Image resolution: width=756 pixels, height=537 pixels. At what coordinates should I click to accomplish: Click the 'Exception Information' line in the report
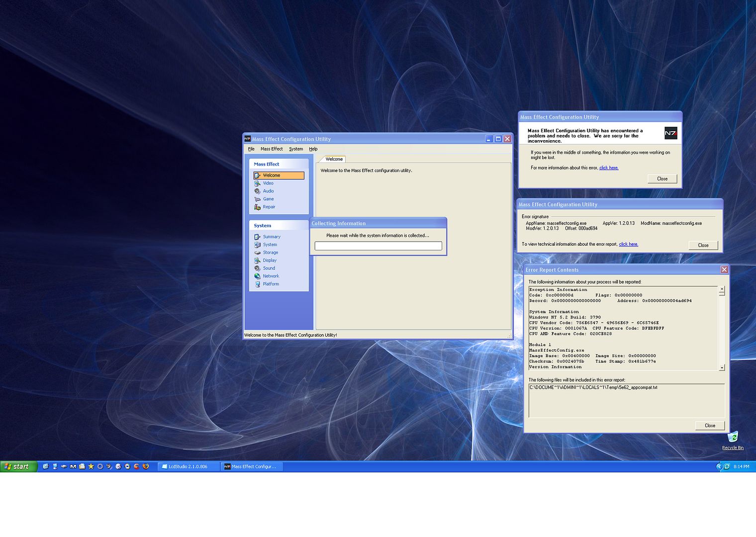coord(558,289)
